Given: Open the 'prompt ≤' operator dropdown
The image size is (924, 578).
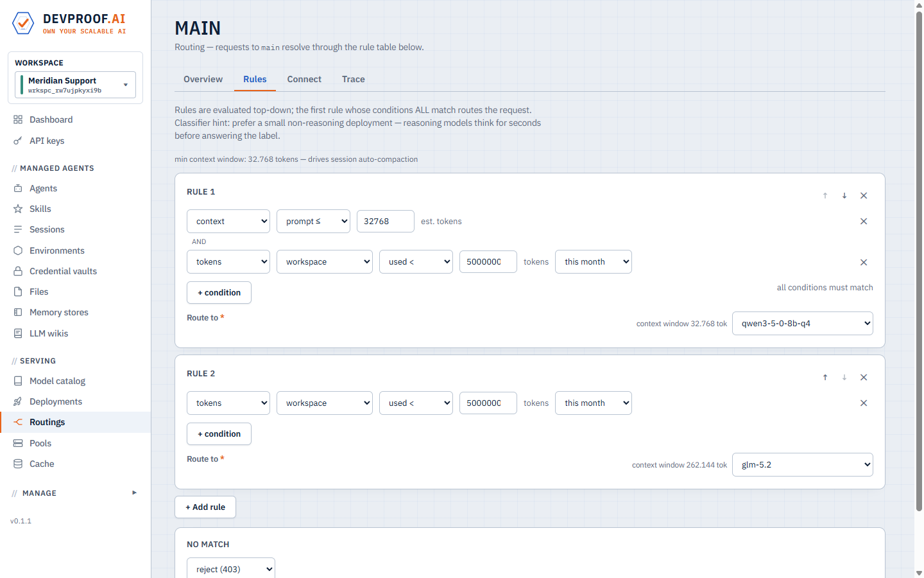Looking at the screenshot, I should click(313, 221).
